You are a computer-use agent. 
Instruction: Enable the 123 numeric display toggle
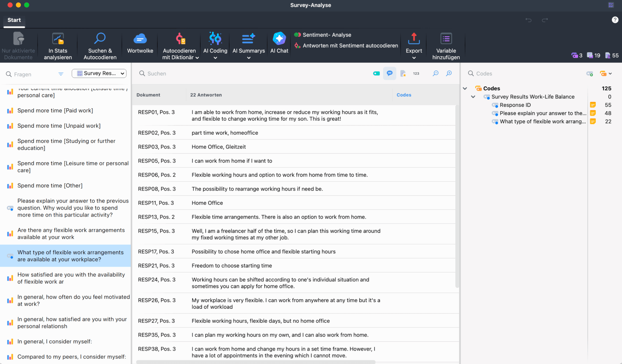coord(416,73)
